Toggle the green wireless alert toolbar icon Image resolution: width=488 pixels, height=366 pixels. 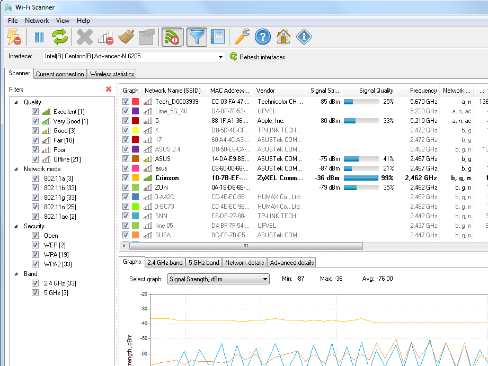coord(172,37)
